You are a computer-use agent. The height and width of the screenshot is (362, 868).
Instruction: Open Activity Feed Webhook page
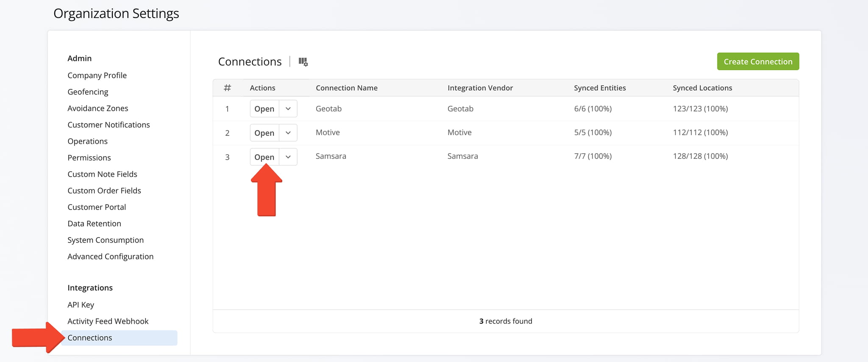[x=108, y=321]
